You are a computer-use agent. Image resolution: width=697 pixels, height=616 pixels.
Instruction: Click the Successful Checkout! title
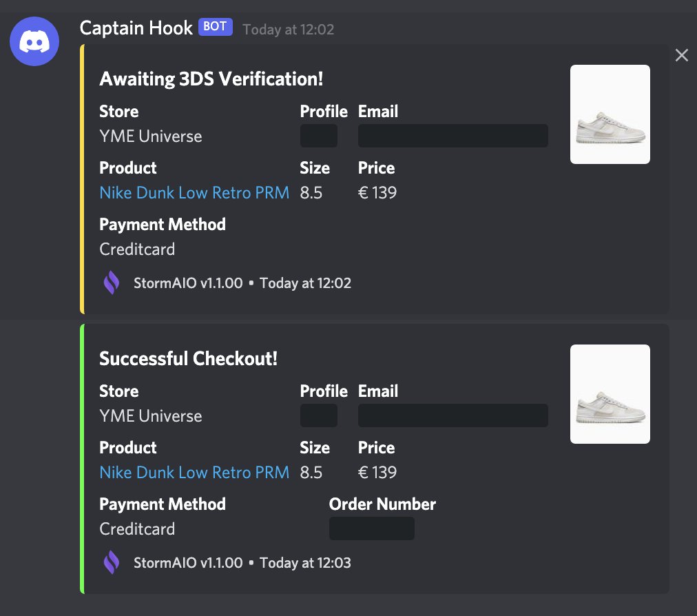click(x=189, y=359)
